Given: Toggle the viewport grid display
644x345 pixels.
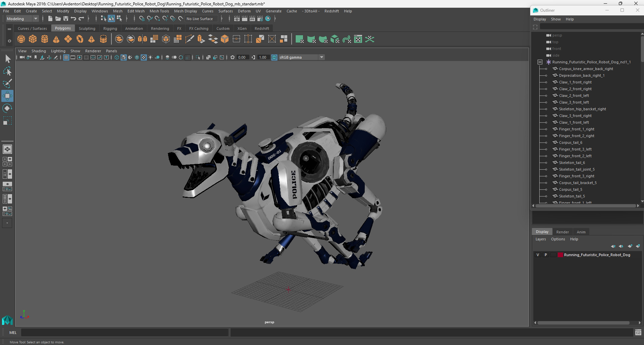Looking at the screenshot, I should click(x=66, y=57).
